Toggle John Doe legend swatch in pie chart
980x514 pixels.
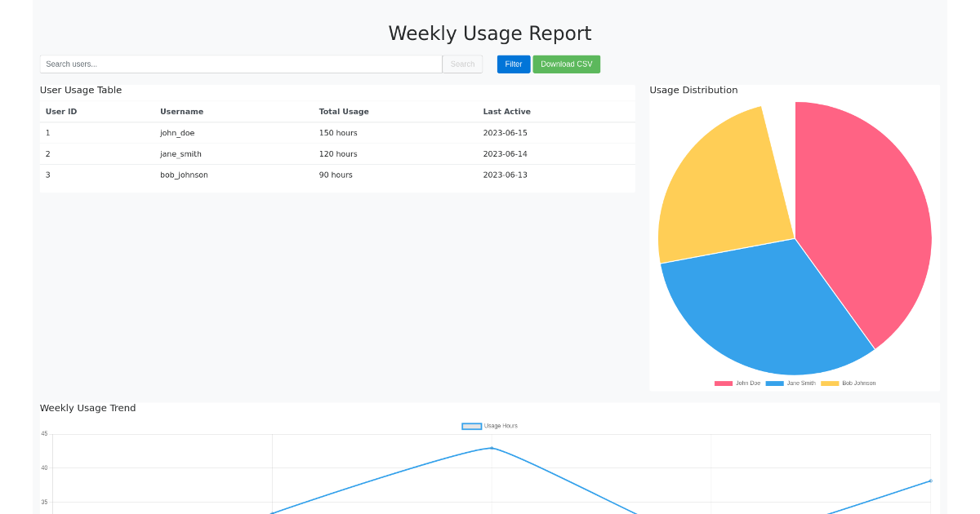coord(724,383)
